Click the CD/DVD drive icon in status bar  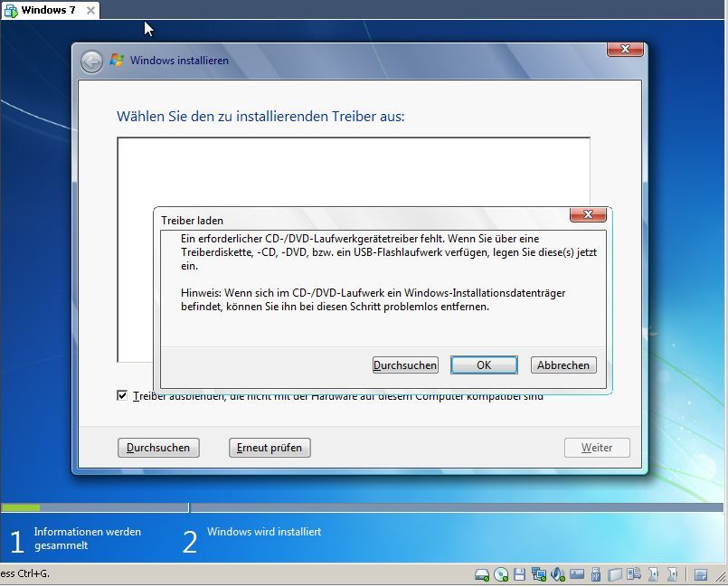pos(501,574)
